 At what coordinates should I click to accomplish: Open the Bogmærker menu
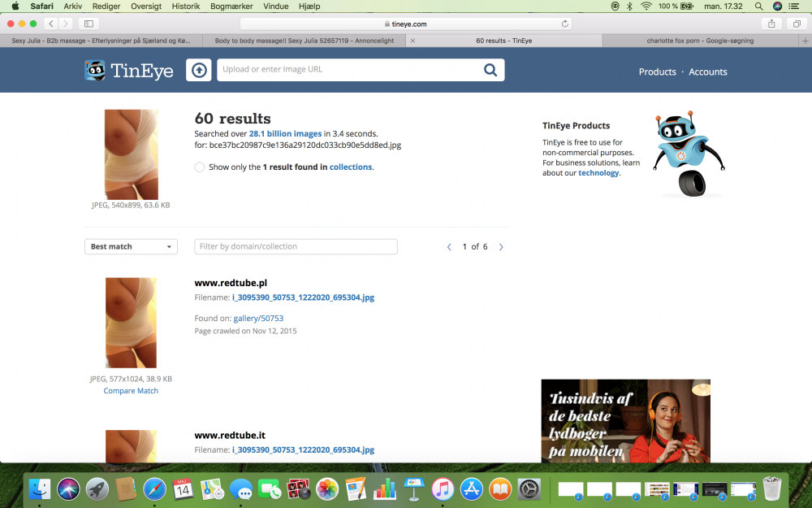pos(231,7)
